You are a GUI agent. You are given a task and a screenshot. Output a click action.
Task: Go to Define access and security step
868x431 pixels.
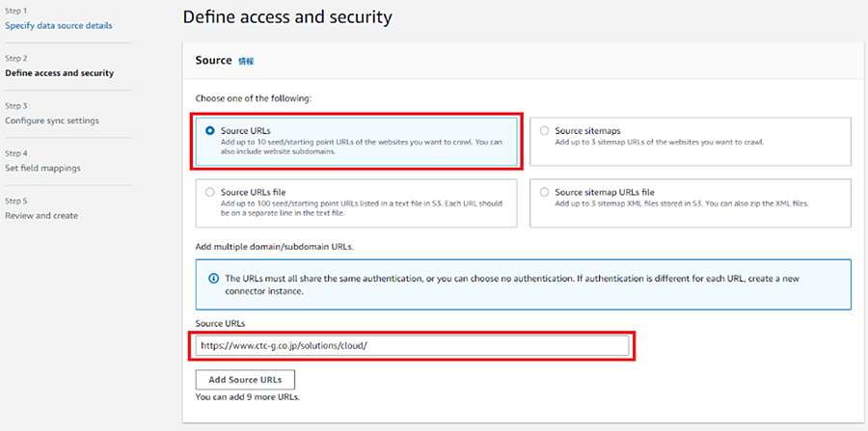point(59,73)
